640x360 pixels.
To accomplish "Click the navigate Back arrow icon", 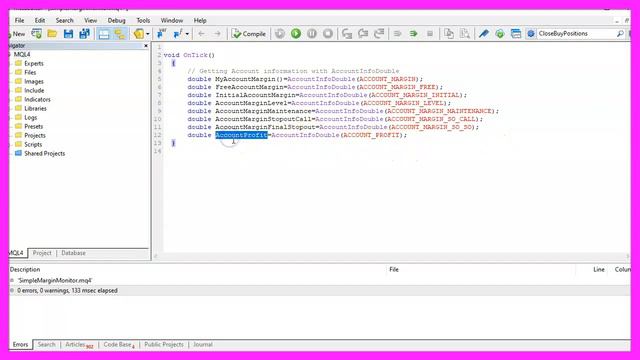I will click(201, 33).
